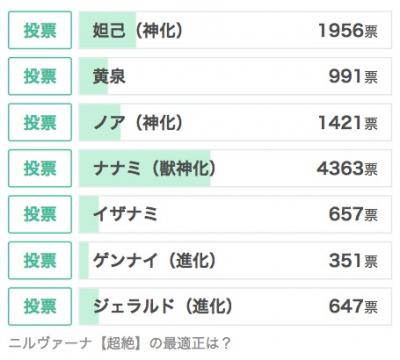Screen dimensions: 400x360
Task: Click the 1956票 vote count
Action: [x=348, y=31]
